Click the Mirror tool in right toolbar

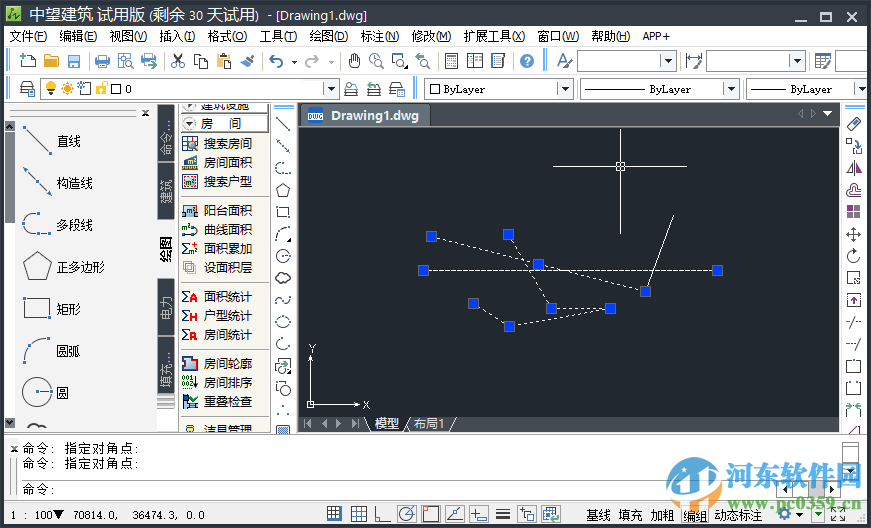tap(854, 168)
